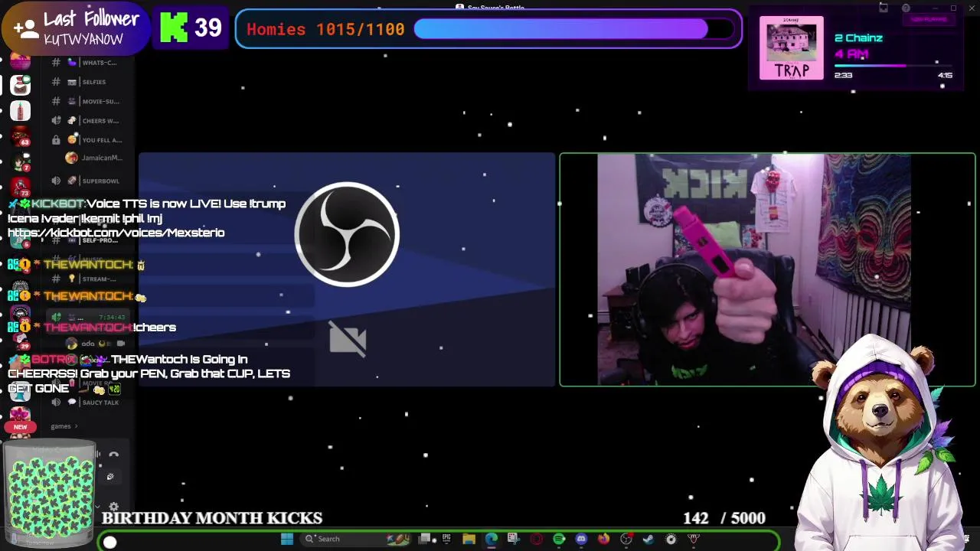Open Firefox from taskbar

[x=603, y=539]
